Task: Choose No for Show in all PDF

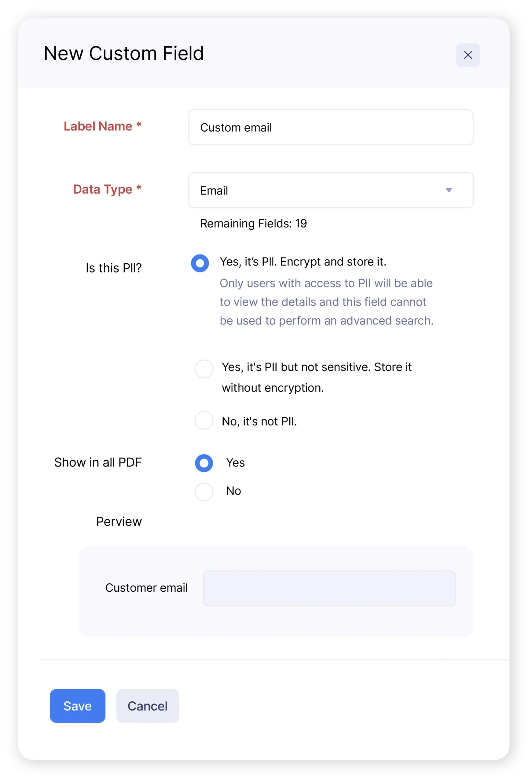Action: 204,491
